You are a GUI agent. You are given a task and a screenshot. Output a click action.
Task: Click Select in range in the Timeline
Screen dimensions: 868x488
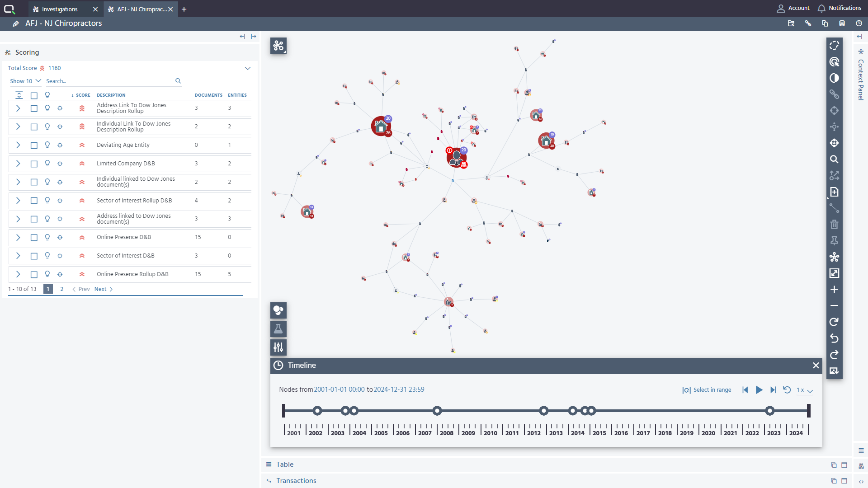pos(712,390)
